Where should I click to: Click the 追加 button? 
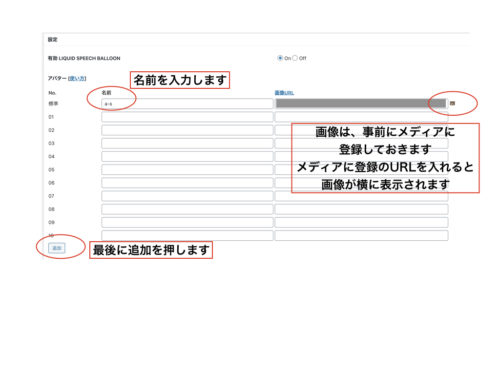57,248
